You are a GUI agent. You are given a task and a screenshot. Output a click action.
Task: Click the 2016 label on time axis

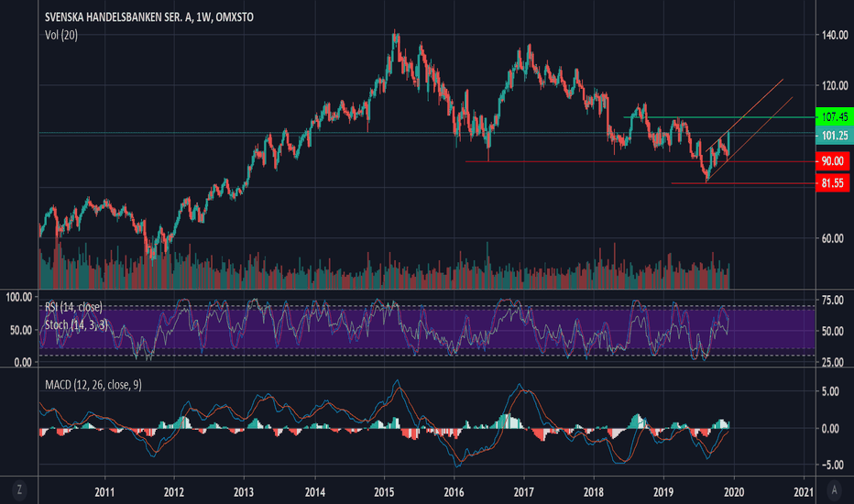454,492
